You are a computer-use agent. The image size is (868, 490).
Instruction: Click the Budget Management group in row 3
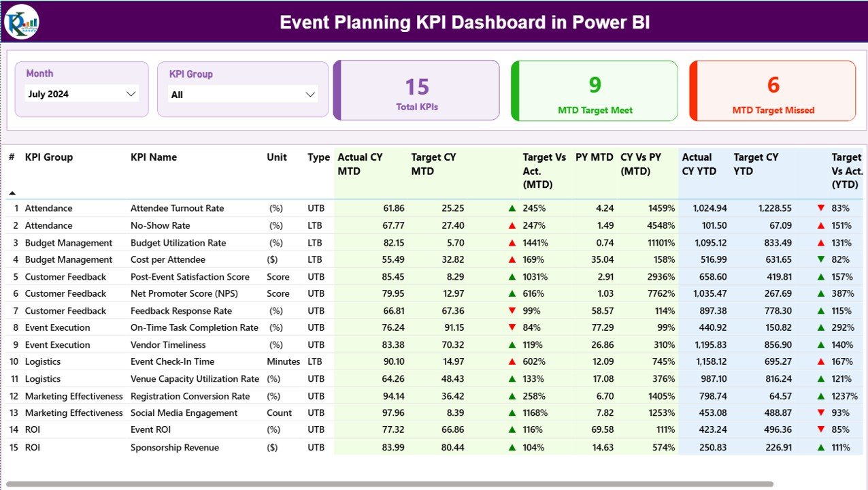[x=69, y=242]
